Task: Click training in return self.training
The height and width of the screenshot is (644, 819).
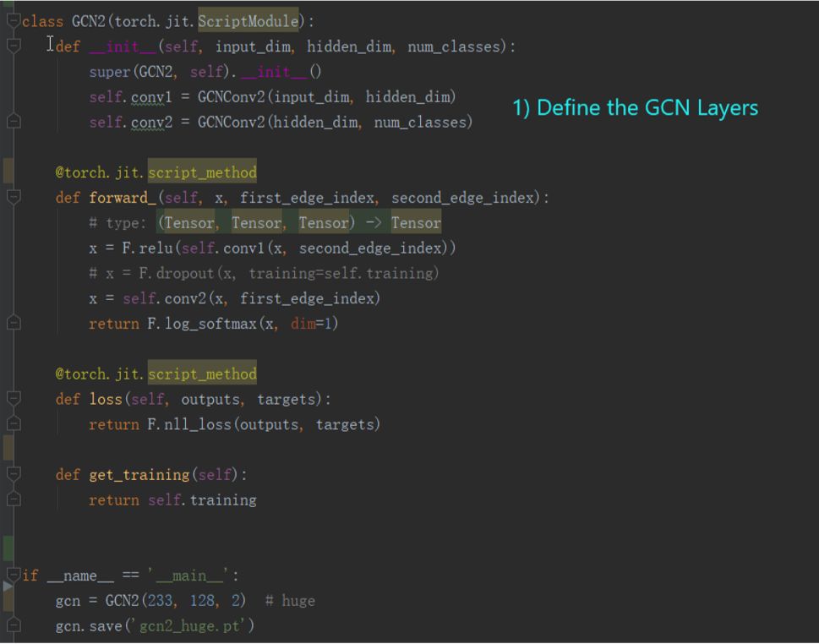Action: (x=223, y=500)
